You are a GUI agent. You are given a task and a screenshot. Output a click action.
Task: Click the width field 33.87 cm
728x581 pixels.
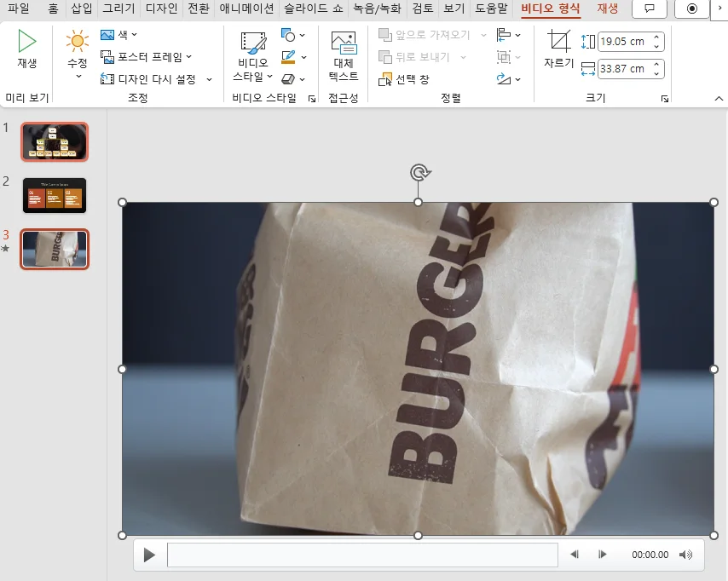click(x=623, y=69)
